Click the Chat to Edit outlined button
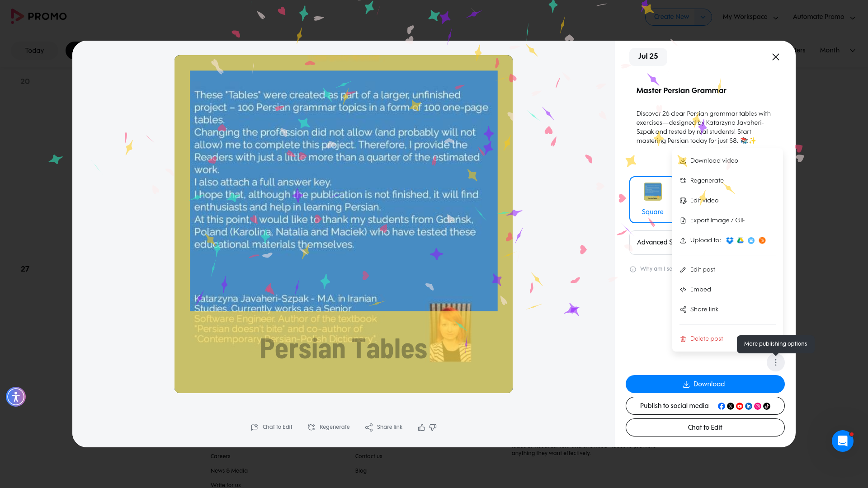This screenshot has width=868, height=488. 705,427
